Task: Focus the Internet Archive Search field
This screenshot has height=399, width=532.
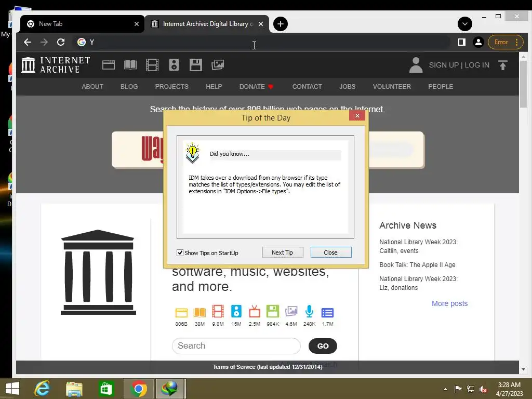Action: point(236,345)
